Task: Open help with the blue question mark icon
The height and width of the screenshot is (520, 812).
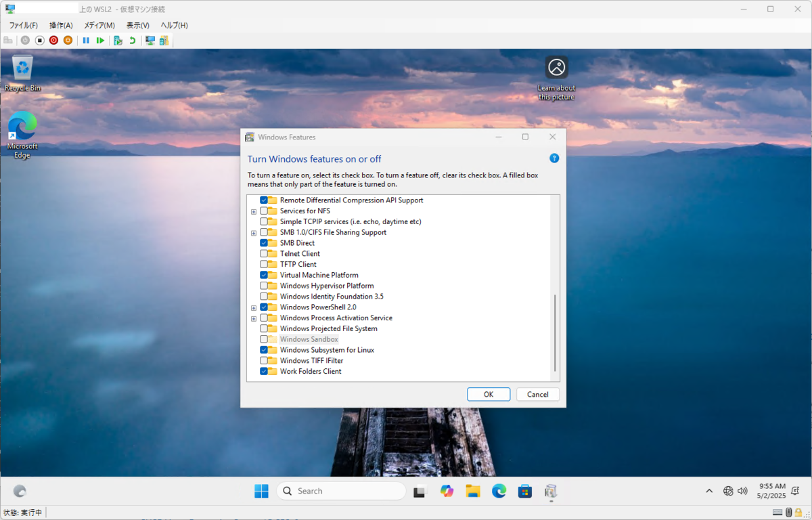Action: [554, 158]
